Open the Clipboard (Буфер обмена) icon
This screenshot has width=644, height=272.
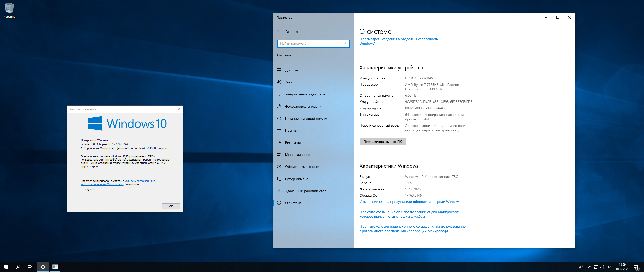point(279,179)
